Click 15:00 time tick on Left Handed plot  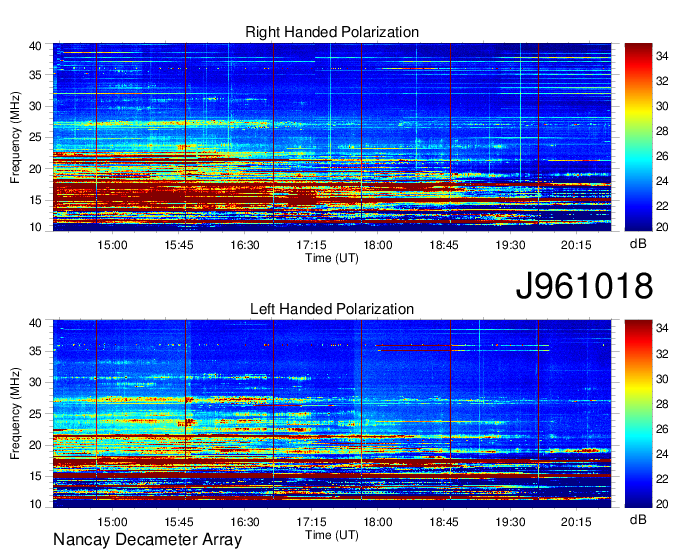tap(112, 522)
